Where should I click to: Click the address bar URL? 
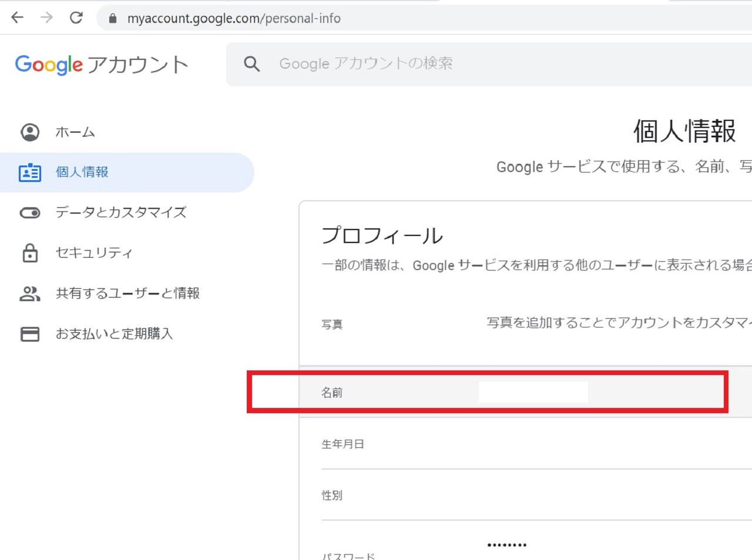tap(234, 19)
